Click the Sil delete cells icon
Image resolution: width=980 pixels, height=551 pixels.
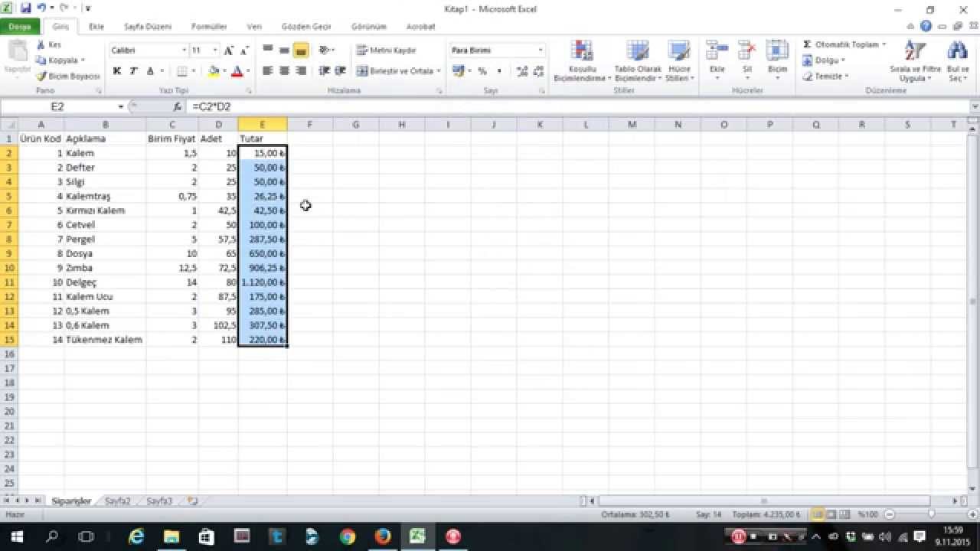[747, 51]
